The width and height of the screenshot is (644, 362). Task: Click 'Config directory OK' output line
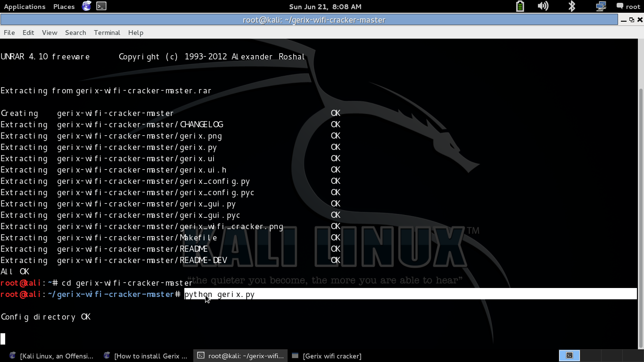pyautogui.click(x=46, y=317)
